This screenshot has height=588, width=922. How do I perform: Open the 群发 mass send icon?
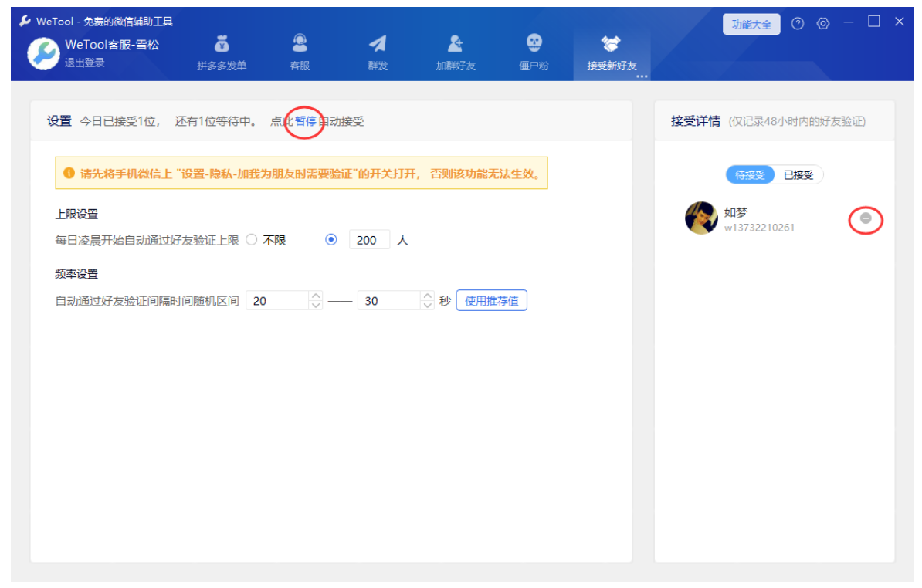coord(378,52)
